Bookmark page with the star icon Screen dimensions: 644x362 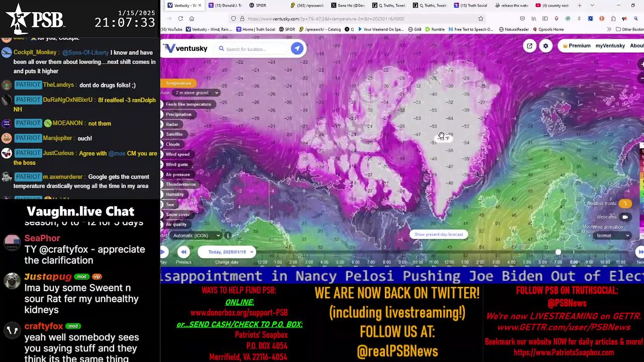point(480,19)
